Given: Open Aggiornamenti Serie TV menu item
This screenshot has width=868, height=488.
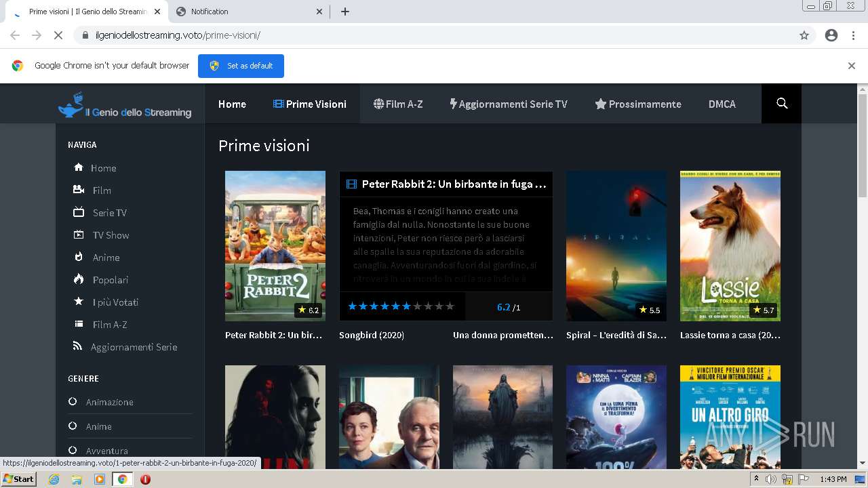Looking at the screenshot, I should click(509, 104).
